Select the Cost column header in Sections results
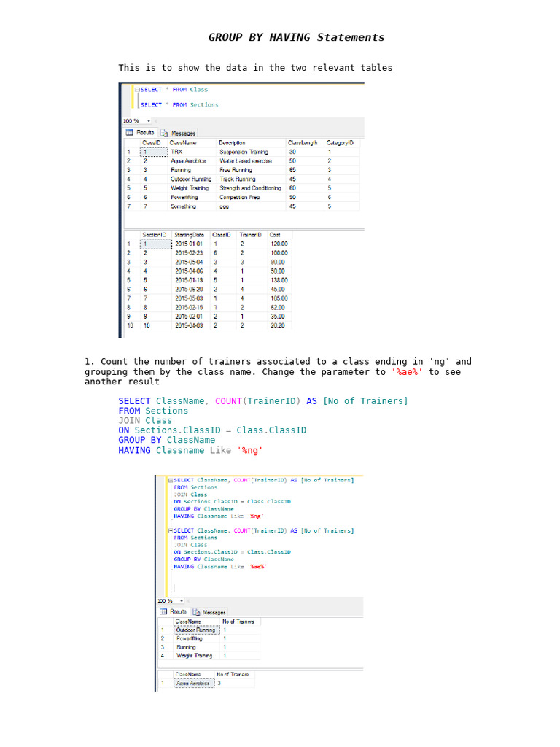 tap(275, 235)
